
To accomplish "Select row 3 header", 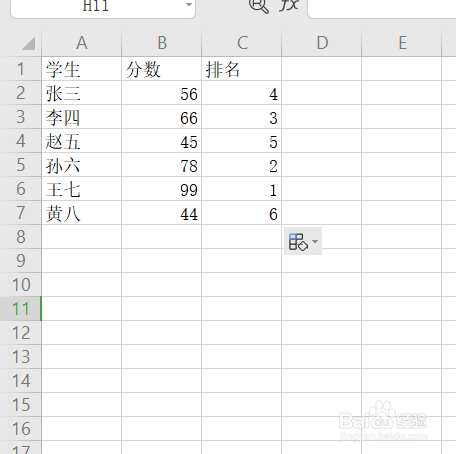I will click(21, 117).
